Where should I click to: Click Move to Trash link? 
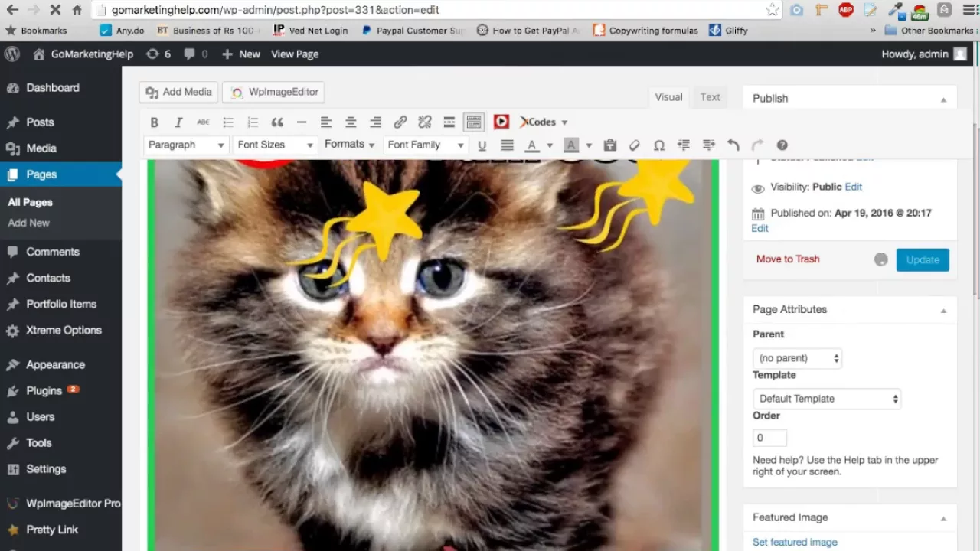(x=788, y=259)
